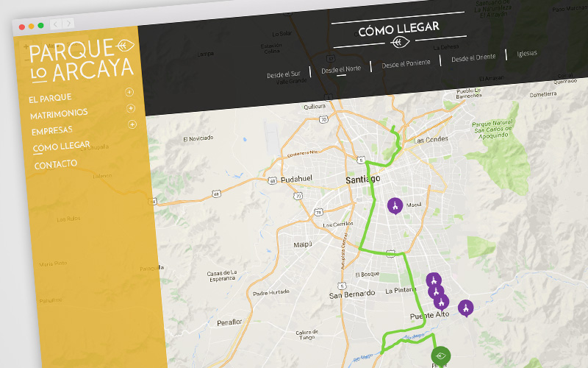This screenshot has width=588, height=368.
Task: Click the El Bosque label on map
Action: (367, 275)
